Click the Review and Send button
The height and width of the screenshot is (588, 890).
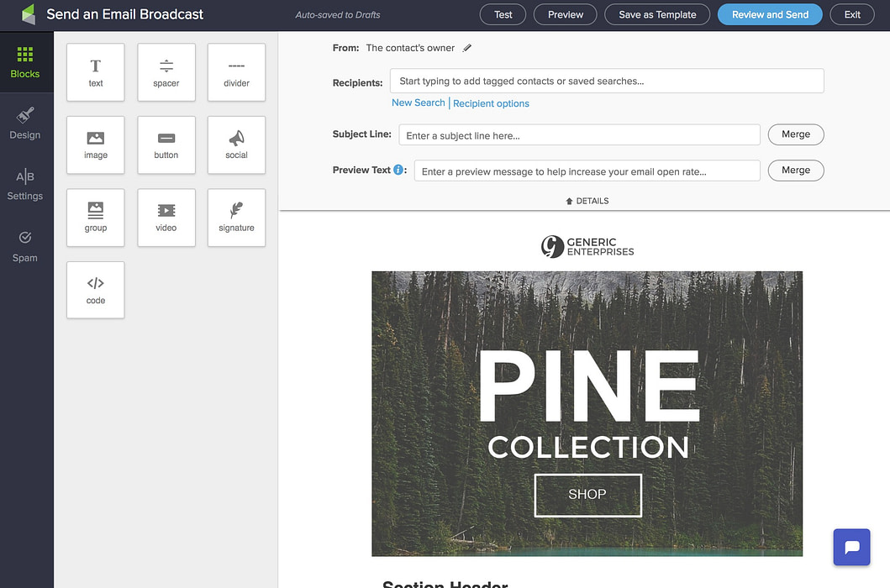pos(769,14)
